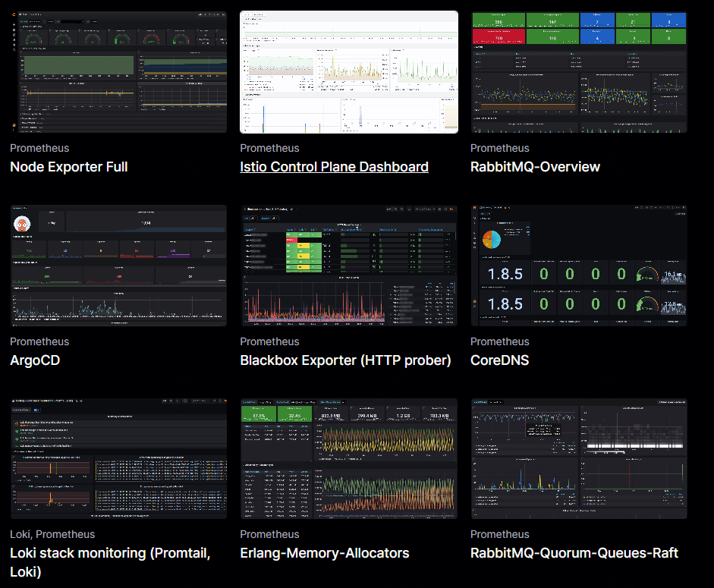Click the Erlang-Memory-Allocators title

coord(325,553)
